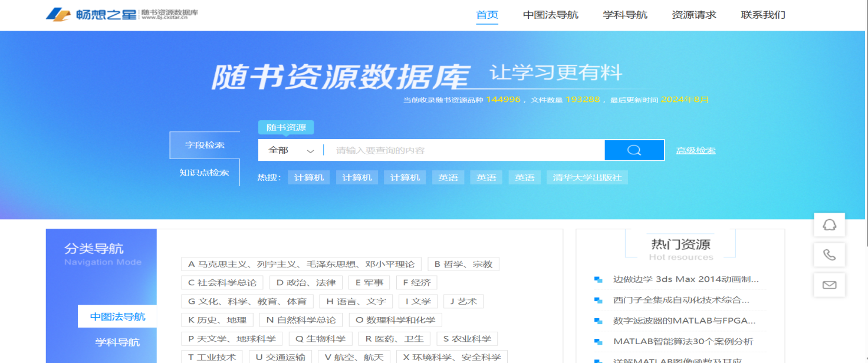Click the 清华大学出版社 hot search tag
This screenshot has width=868, height=363.
point(587,177)
